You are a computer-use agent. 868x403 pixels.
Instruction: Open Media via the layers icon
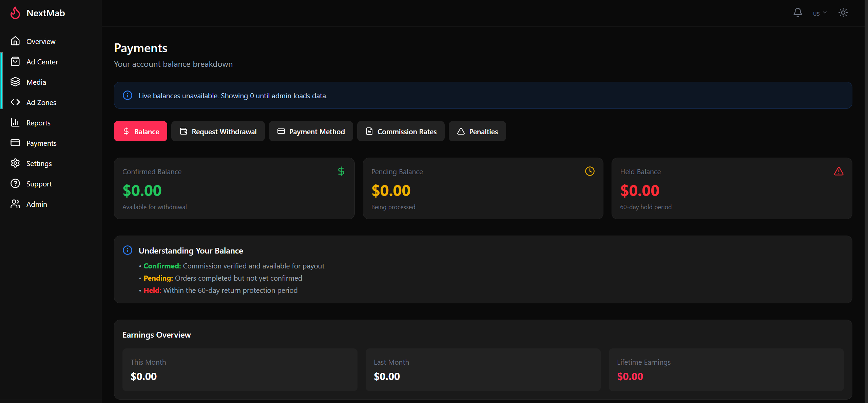click(15, 82)
